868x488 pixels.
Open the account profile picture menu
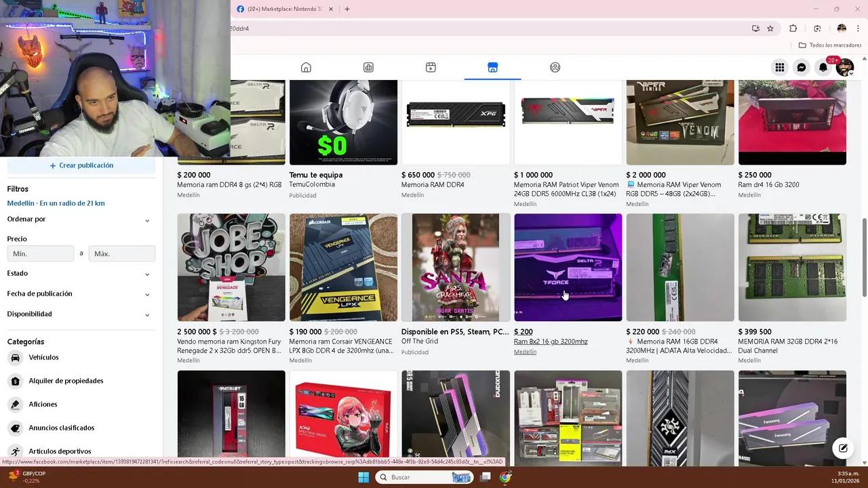[845, 67]
